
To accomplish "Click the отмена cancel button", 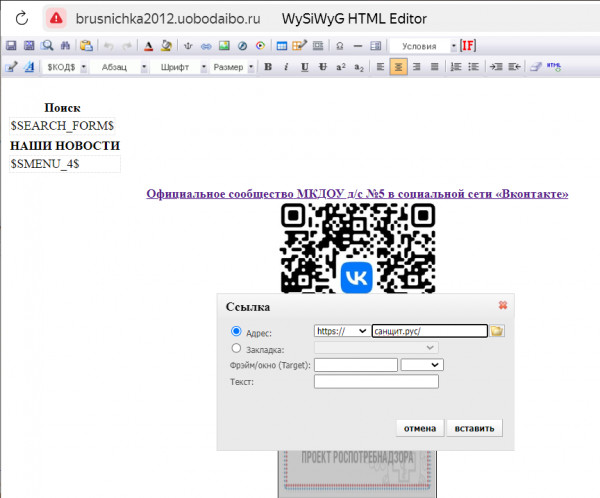I will click(420, 428).
